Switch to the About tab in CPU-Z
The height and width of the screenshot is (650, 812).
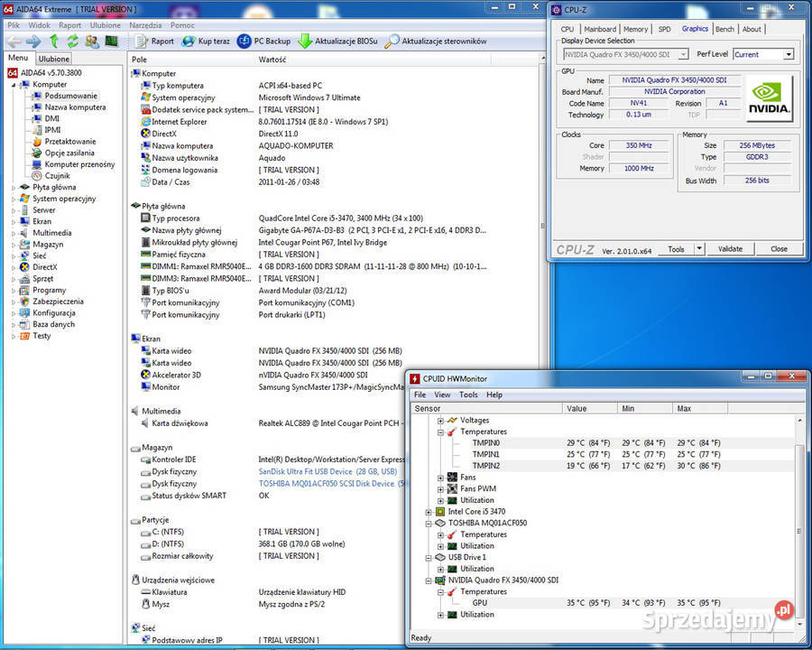click(752, 29)
